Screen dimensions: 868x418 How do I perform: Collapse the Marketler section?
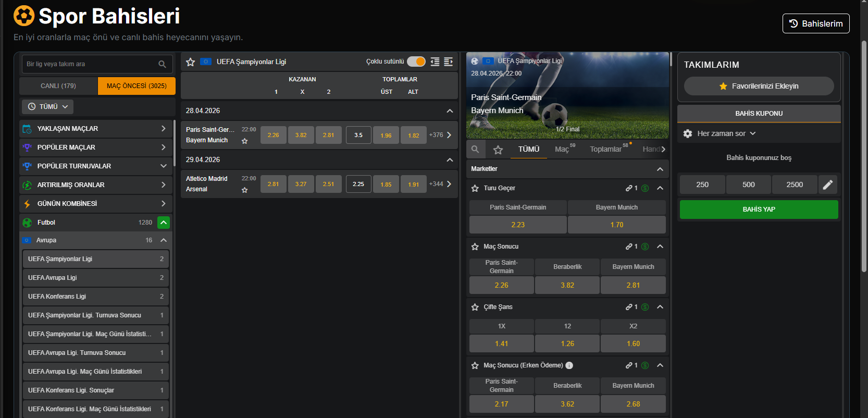point(660,169)
